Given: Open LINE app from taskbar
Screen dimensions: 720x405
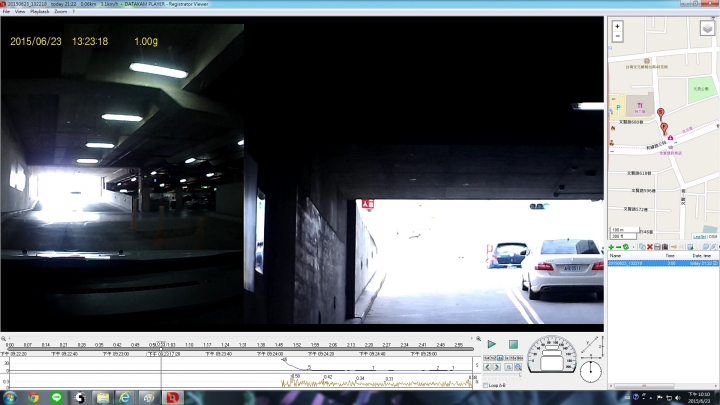Looking at the screenshot, I should pyautogui.click(x=56, y=398).
